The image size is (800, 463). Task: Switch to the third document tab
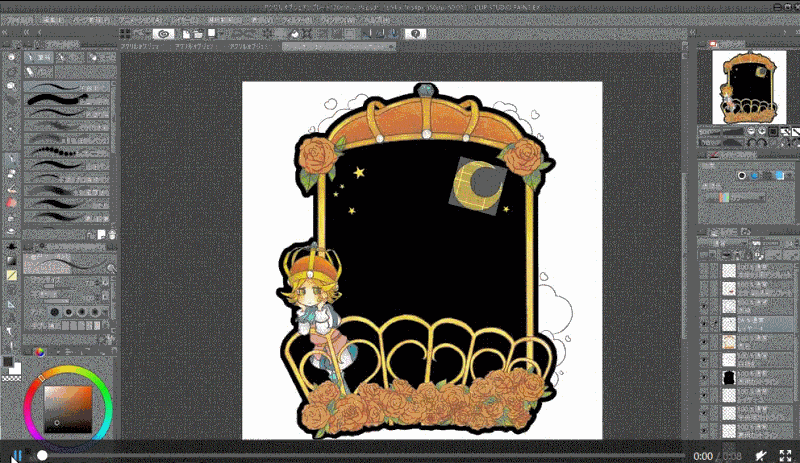click(251, 46)
